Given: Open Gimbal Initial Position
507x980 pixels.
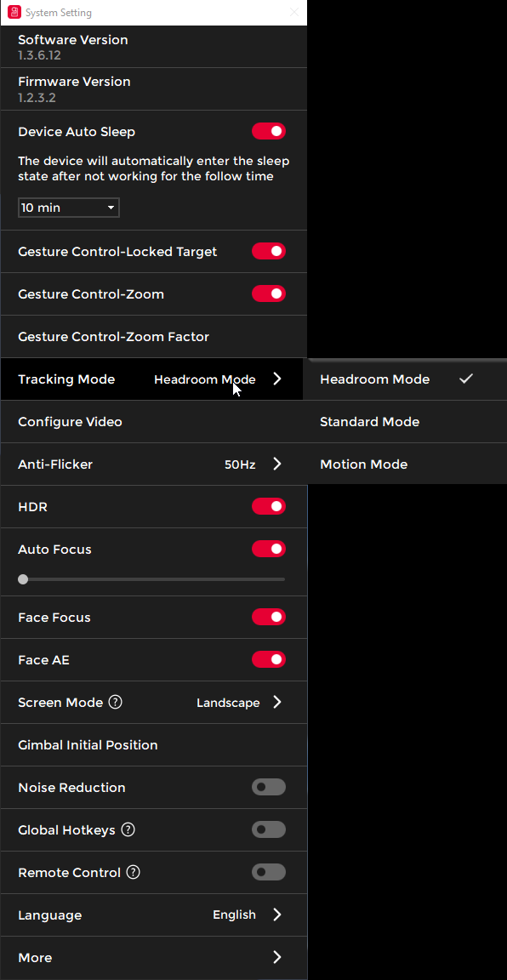Looking at the screenshot, I should coord(154,745).
